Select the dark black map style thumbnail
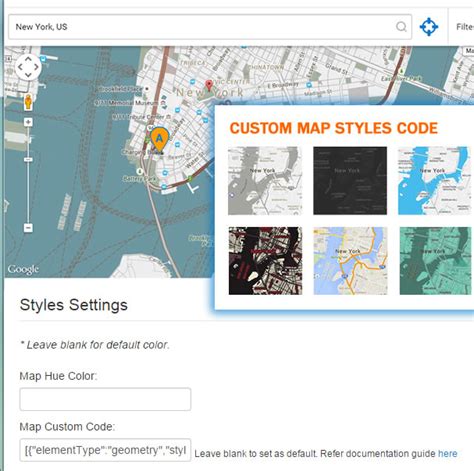The image size is (474, 471). (350, 181)
